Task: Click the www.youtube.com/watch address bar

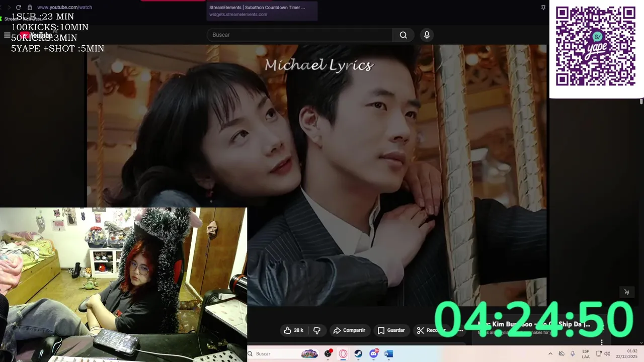Action: (64, 8)
